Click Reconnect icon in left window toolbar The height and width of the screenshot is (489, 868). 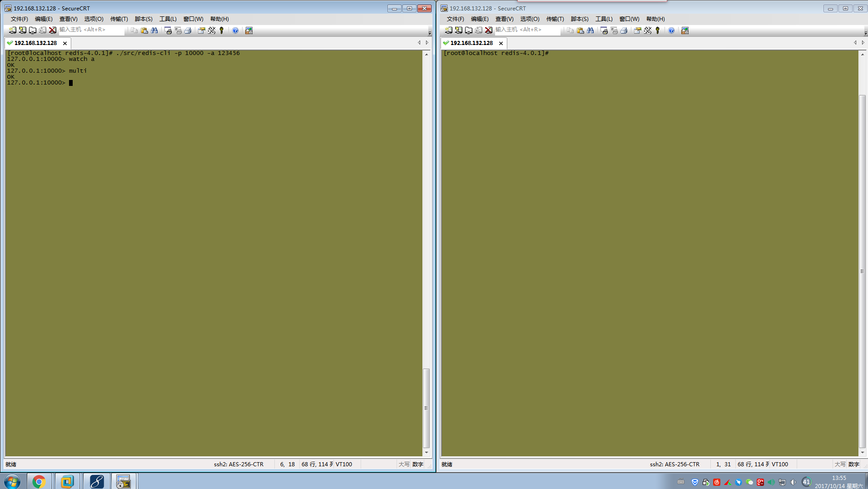[x=42, y=30]
